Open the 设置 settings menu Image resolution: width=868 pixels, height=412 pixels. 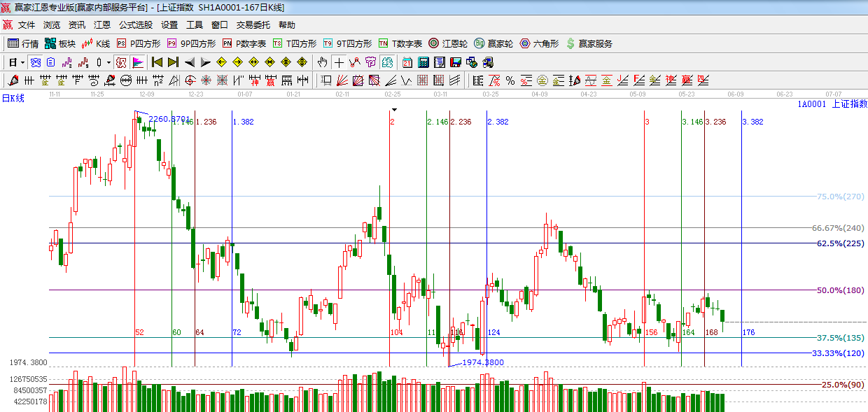coord(169,24)
